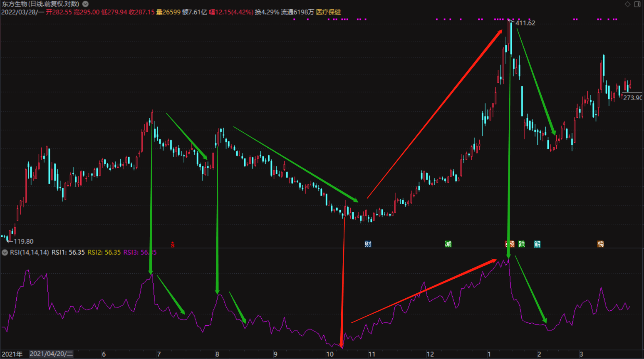The image size is (644, 359).
Task: Select the 预 forecast event marker
Action: 512,244
